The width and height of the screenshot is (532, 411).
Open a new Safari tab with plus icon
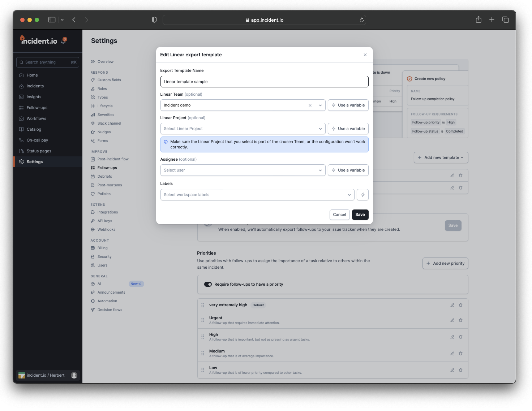(492, 20)
